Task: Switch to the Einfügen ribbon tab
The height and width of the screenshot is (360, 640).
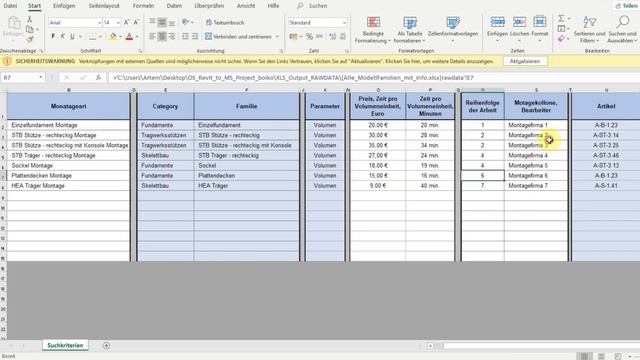Action: pyautogui.click(x=64, y=6)
